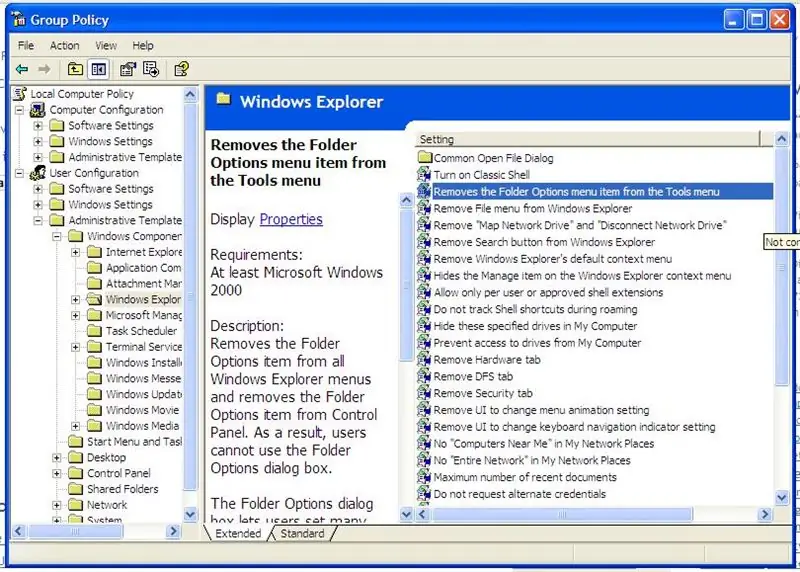Expand Software Settings under Computer Configuration

(38, 126)
